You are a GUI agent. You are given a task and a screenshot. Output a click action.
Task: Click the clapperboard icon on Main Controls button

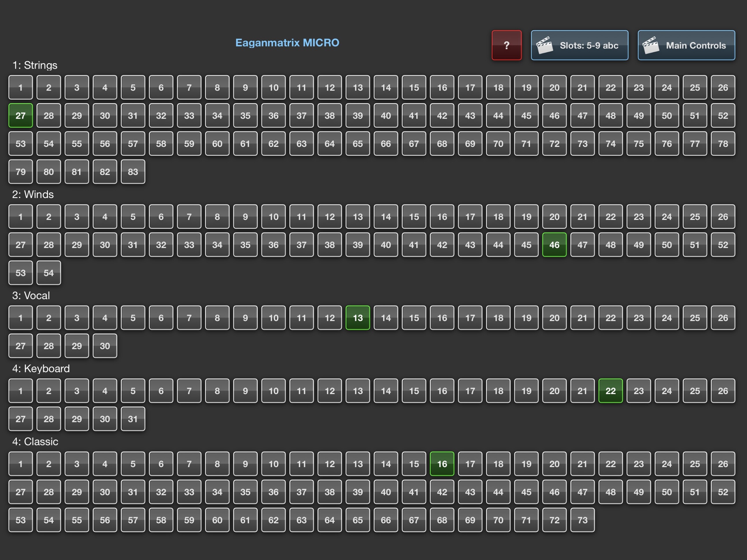pyautogui.click(x=651, y=45)
